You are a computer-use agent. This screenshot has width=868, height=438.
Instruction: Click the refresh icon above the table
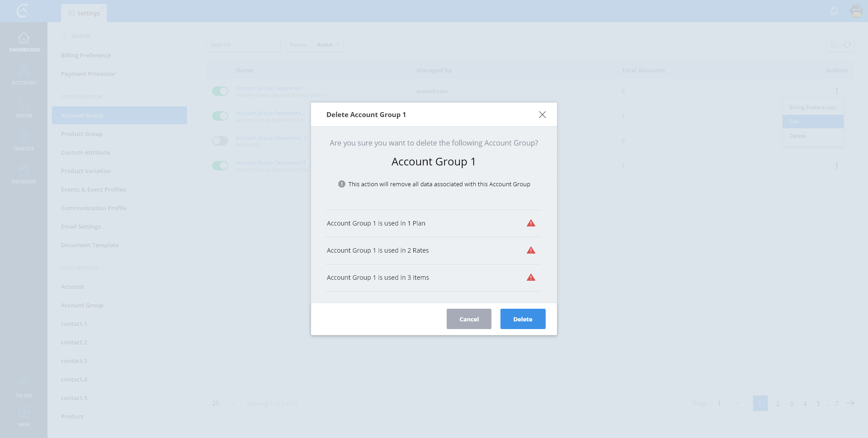(847, 45)
